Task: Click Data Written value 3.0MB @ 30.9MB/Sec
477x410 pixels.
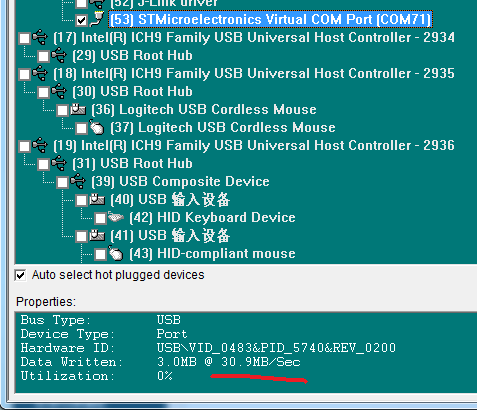Action: click(229, 362)
